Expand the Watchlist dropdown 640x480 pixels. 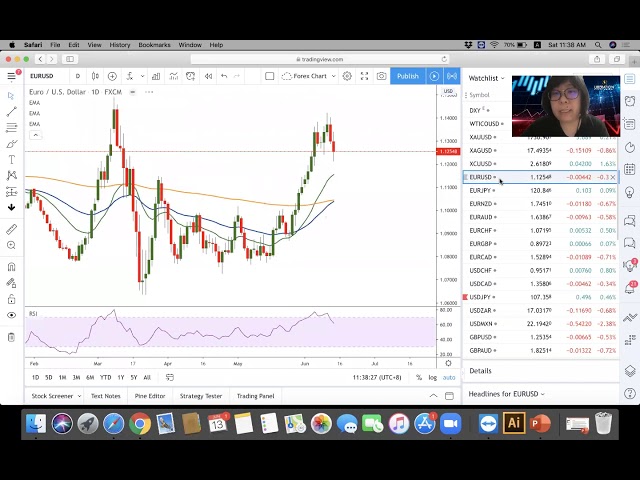click(x=486, y=78)
